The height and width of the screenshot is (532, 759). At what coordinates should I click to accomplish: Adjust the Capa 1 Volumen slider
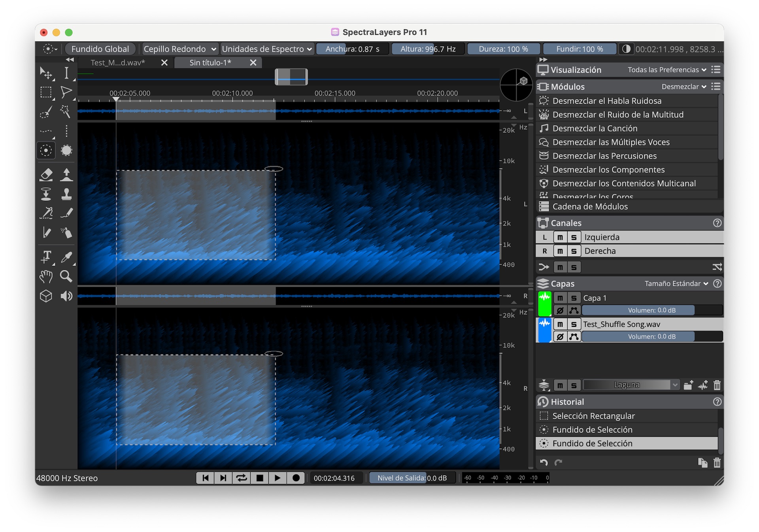[x=651, y=310]
